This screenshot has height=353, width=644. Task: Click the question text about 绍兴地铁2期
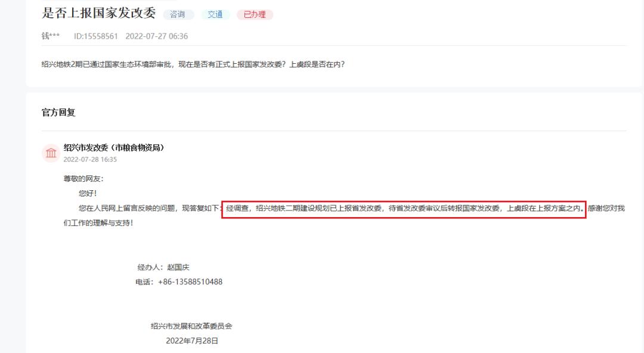(x=193, y=64)
